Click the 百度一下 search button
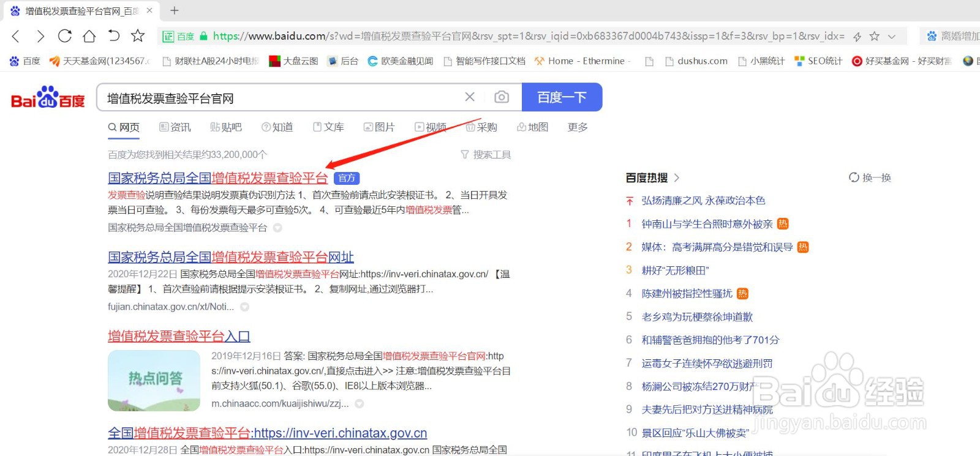 (x=562, y=97)
